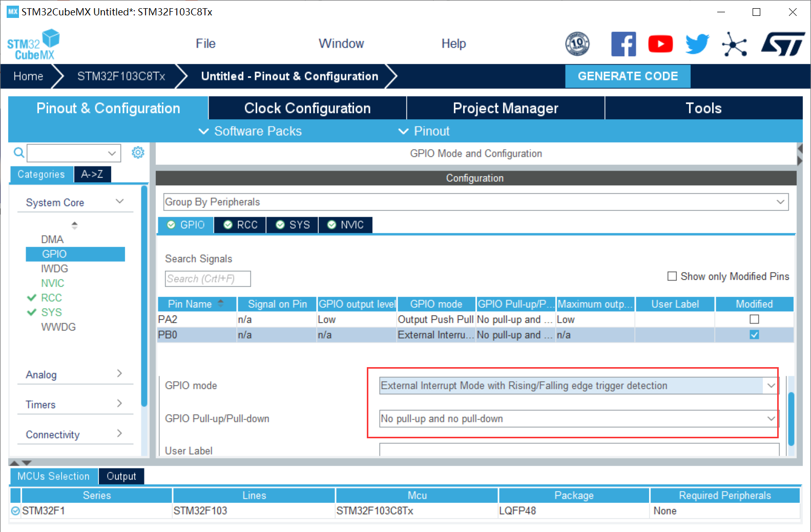The width and height of the screenshot is (811, 532).
Task: Select RCC in System Core list
Action: click(x=51, y=297)
